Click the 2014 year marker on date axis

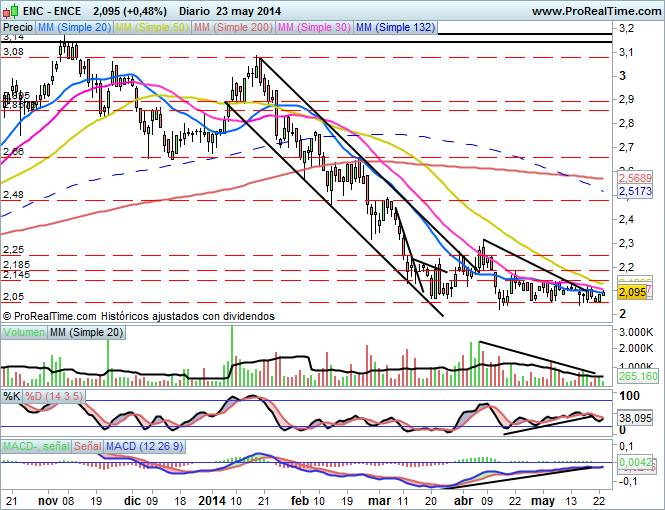pos(213,498)
